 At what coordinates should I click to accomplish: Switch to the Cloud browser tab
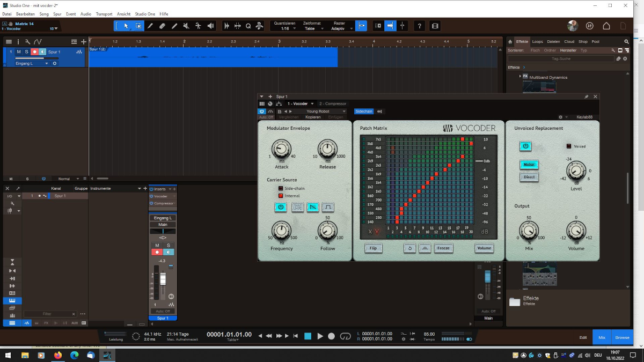[x=569, y=41]
